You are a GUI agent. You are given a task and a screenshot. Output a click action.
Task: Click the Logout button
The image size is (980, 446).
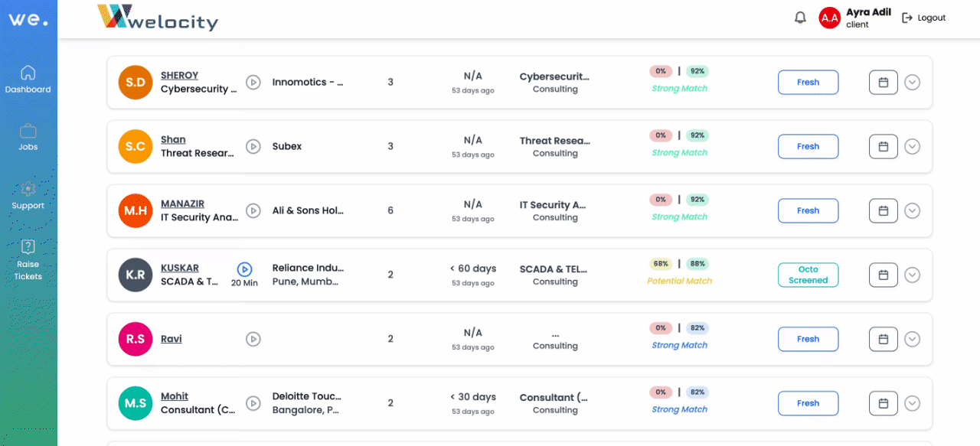924,18
